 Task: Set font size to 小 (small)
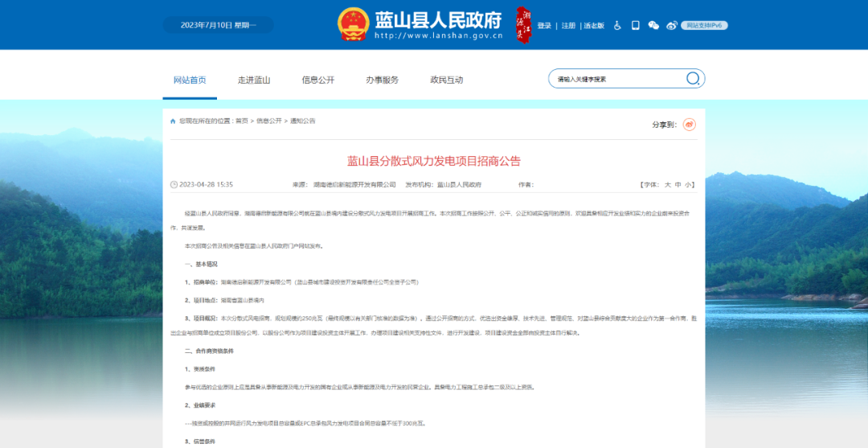(x=689, y=184)
